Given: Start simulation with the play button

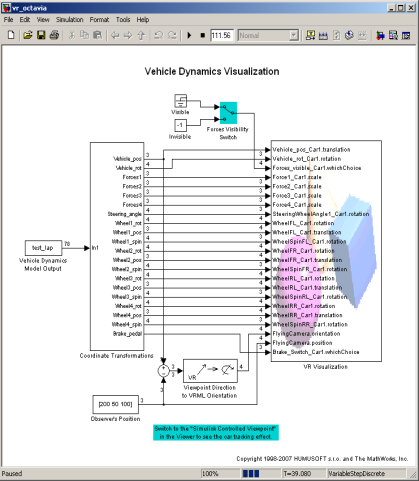Looking at the screenshot, I should [189, 35].
